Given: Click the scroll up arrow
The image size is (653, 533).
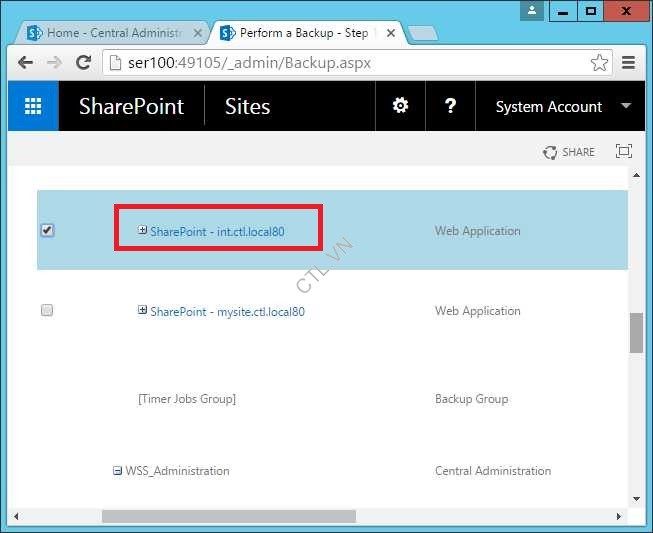Looking at the screenshot, I should (636, 175).
